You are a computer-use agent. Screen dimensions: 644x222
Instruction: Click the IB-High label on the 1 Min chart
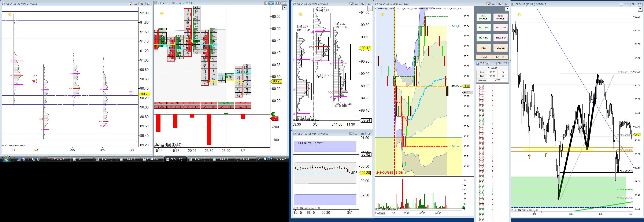[455, 26]
